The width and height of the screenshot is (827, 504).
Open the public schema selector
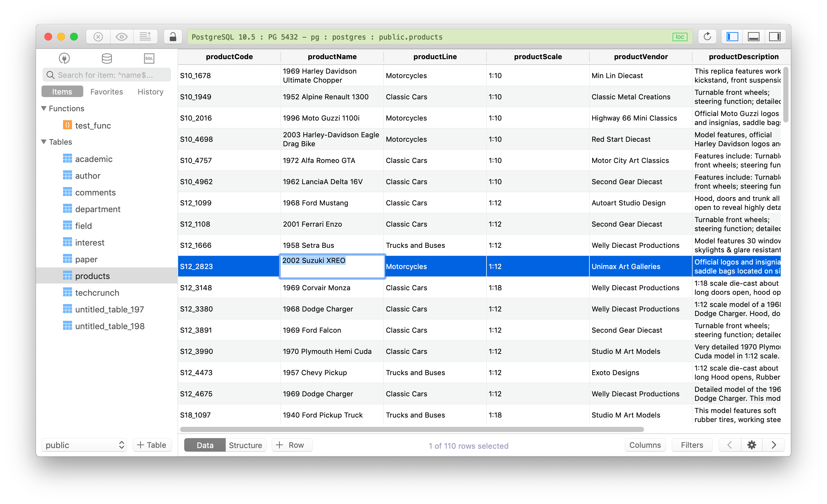pos(84,445)
